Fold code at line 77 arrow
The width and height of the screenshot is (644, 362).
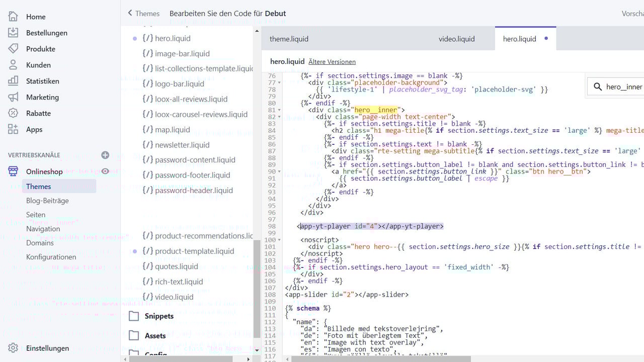pos(279,83)
